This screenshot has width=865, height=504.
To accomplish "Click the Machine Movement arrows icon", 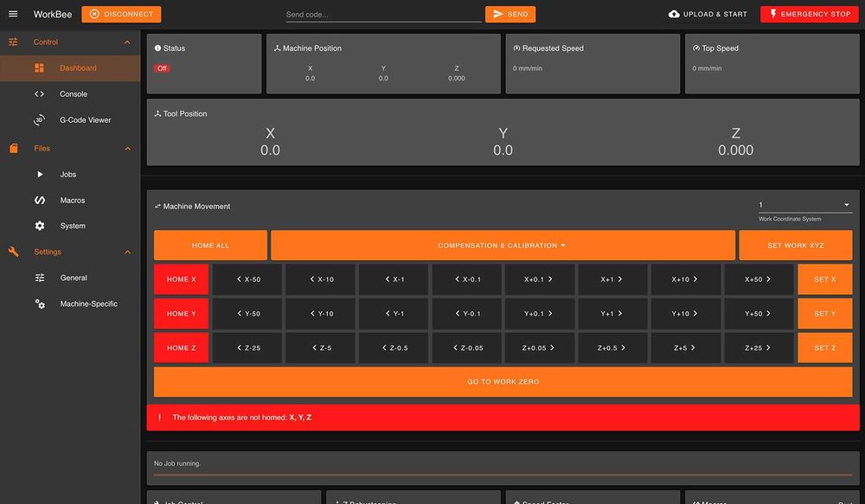I will [157, 207].
